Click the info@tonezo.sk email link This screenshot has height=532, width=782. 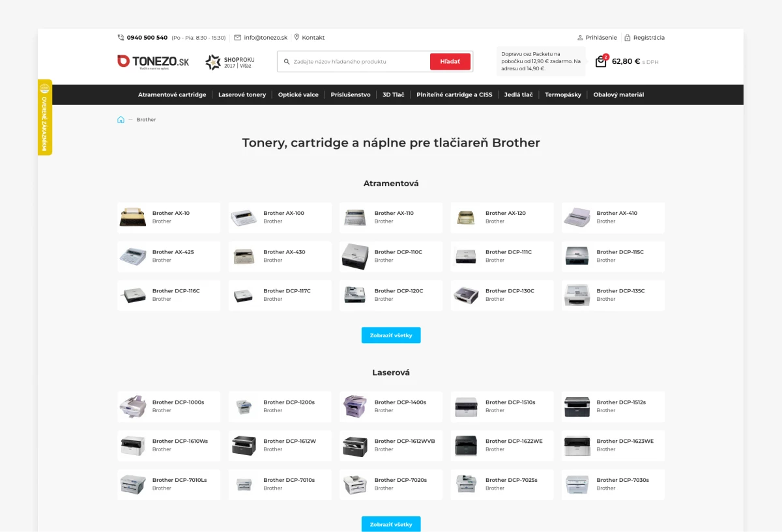coord(266,38)
